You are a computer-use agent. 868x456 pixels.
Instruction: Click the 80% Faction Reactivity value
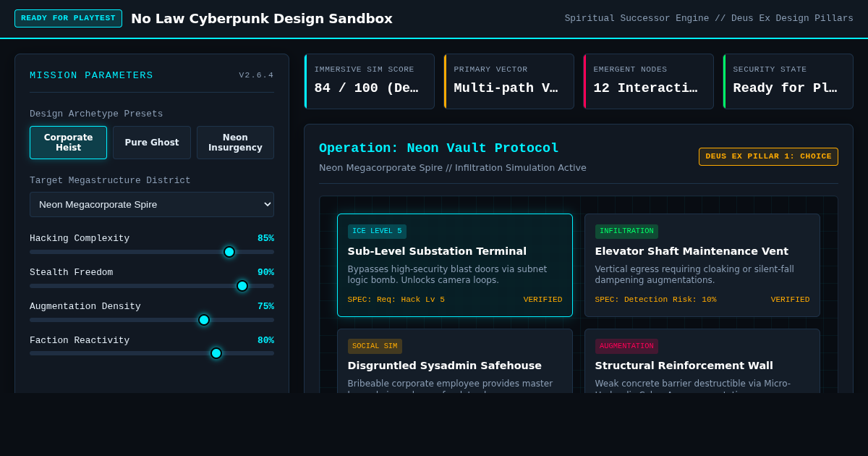click(x=265, y=340)
